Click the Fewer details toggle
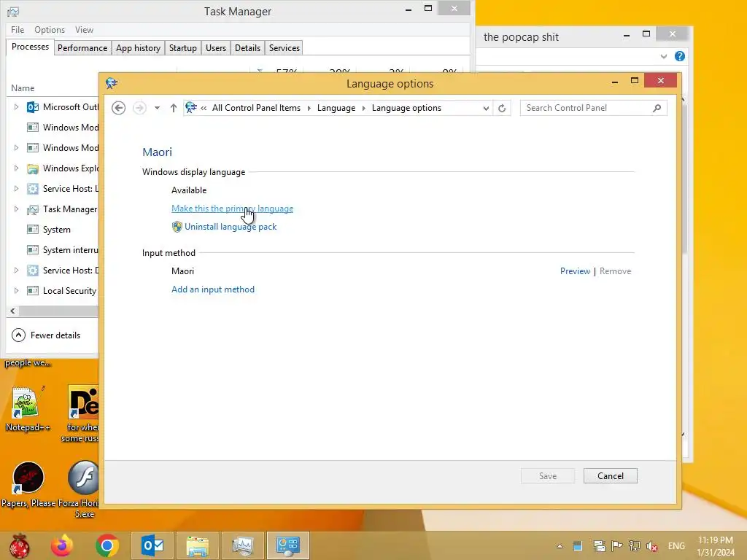The width and height of the screenshot is (747, 560). 46,335
